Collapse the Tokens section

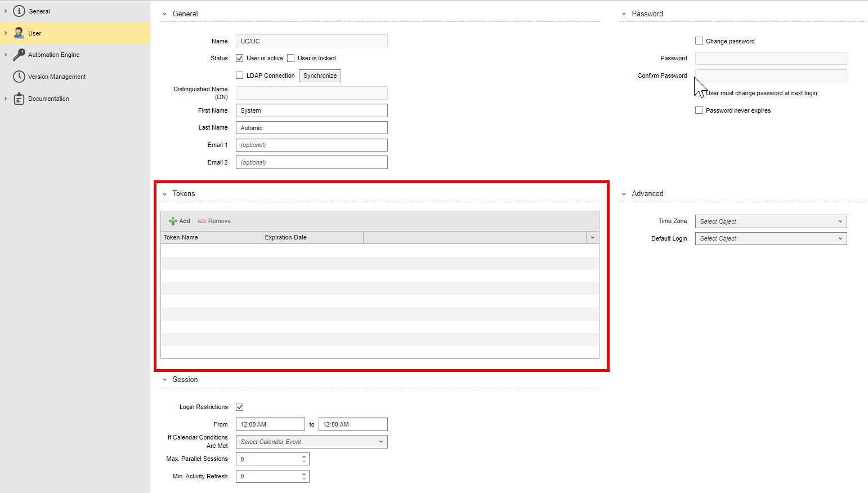[x=165, y=194]
